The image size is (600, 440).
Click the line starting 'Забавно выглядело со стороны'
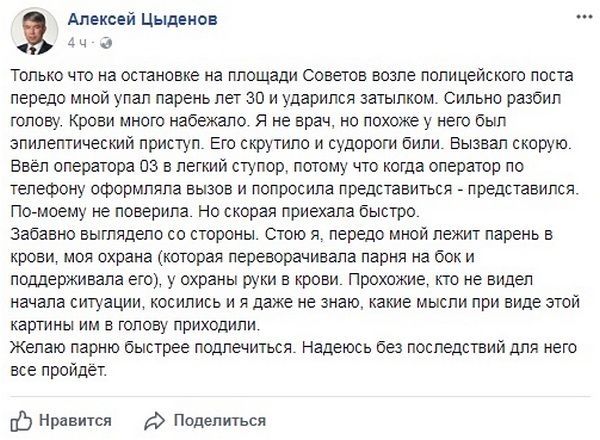coord(281,235)
